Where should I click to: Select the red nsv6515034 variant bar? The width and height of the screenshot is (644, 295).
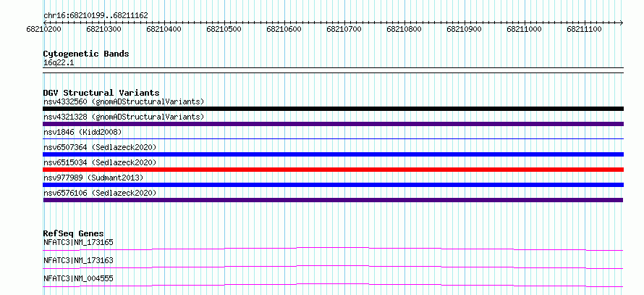pos(333,170)
